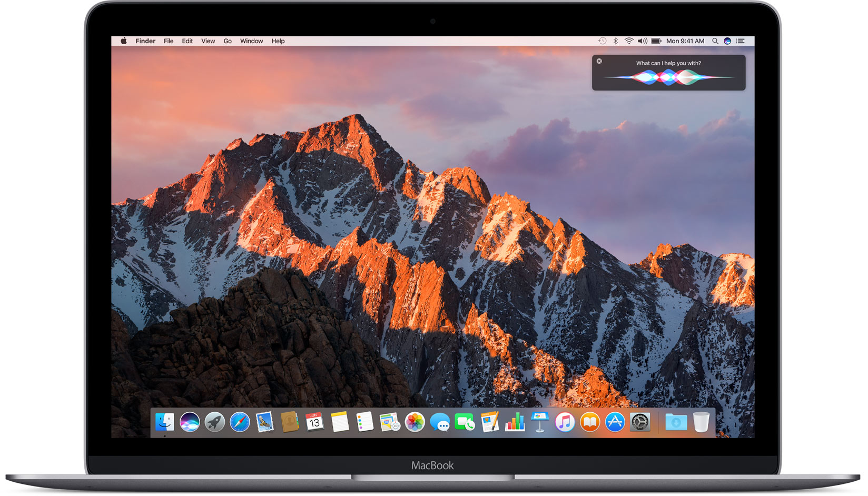Open the Wi-Fi status menu
868x496 pixels.
point(629,41)
